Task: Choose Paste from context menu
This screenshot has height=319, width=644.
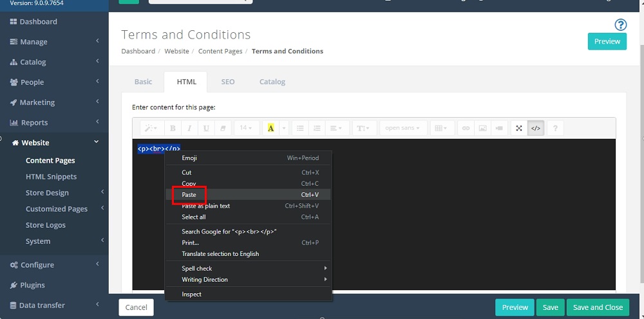Action: coord(249,195)
